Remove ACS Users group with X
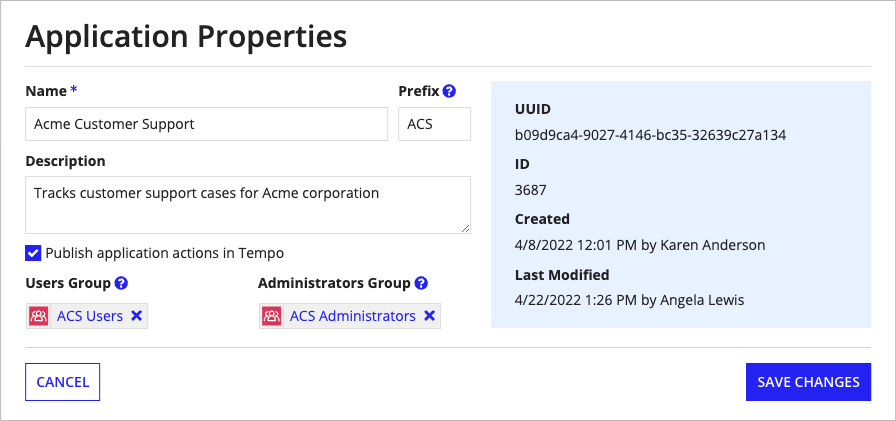Image resolution: width=896 pixels, height=421 pixels. pyautogui.click(x=137, y=316)
